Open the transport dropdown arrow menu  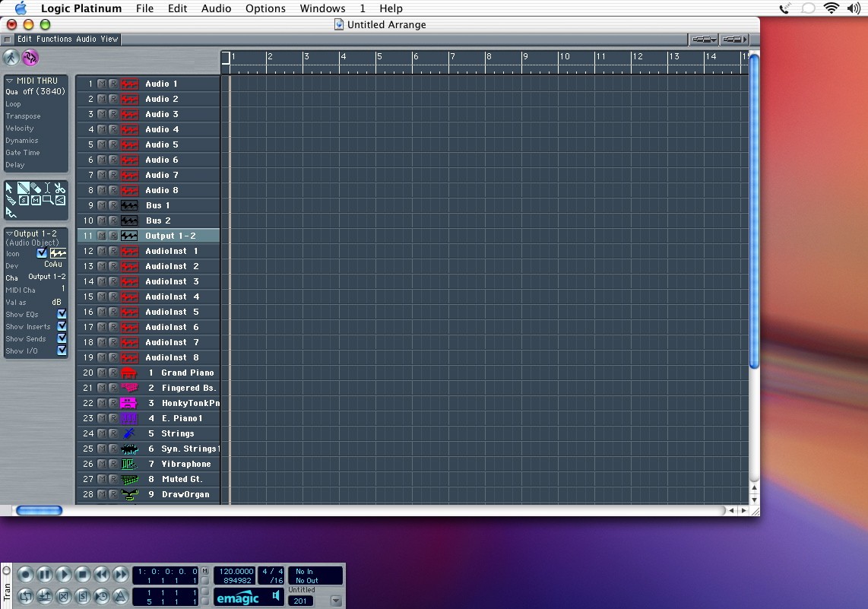[336, 600]
